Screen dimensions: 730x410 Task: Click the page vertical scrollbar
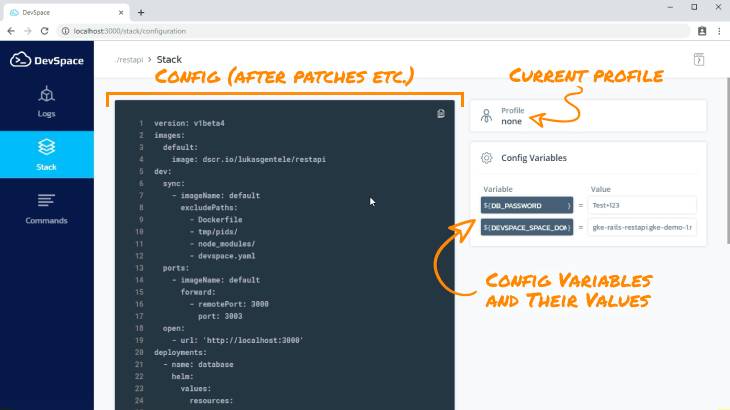click(728, 161)
